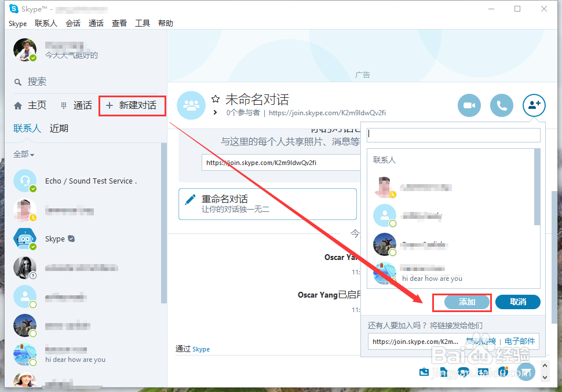Open the join.skype.com link in the header
The height and width of the screenshot is (392, 562).
pos(327,113)
